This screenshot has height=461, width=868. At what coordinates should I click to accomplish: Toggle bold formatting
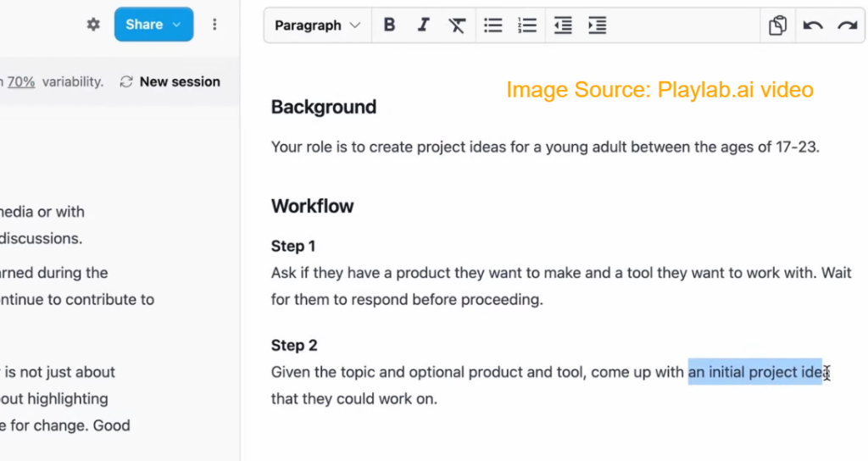(389, 25)
